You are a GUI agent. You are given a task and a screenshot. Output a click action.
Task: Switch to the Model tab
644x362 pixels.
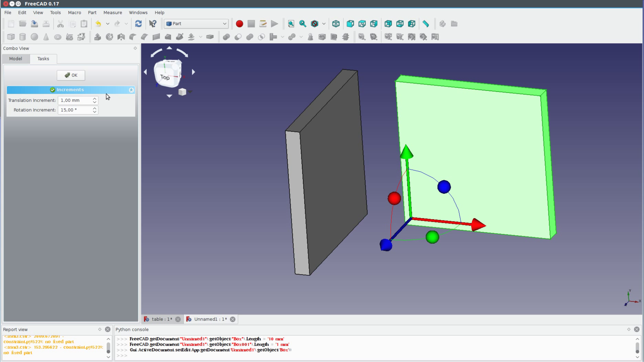pyautogui.click(x=15, y=58)
